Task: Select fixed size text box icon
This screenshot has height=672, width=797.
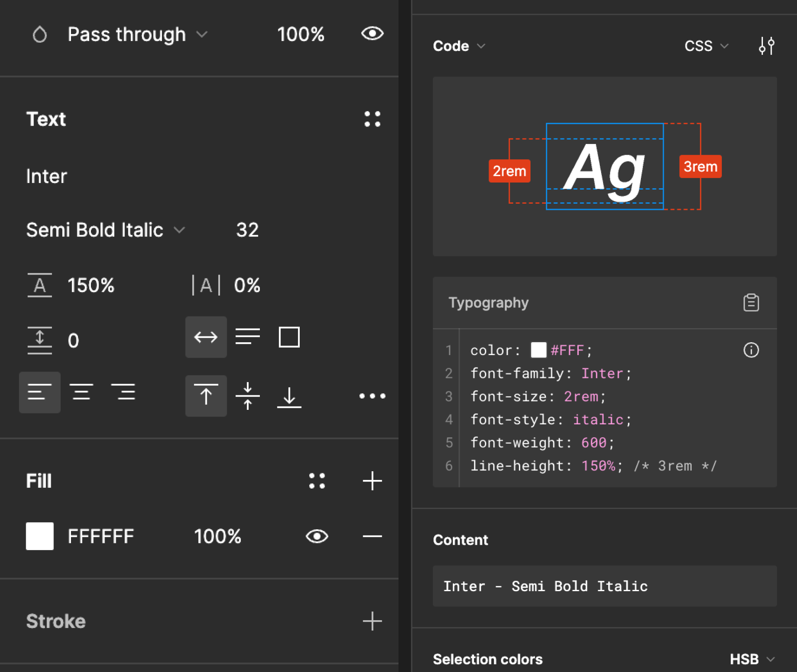Action: (289, 337)
